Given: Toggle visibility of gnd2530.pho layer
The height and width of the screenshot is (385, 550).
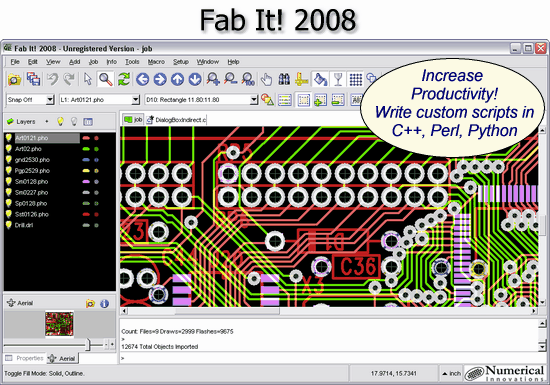Looking at the screenshot, I should [8, 160].
